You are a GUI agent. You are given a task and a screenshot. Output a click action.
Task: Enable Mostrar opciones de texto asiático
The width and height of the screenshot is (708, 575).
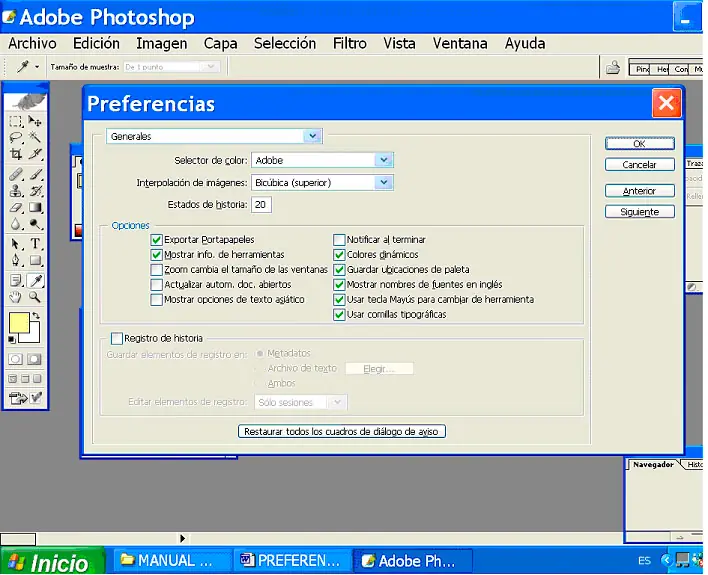[x=156, y=299]
